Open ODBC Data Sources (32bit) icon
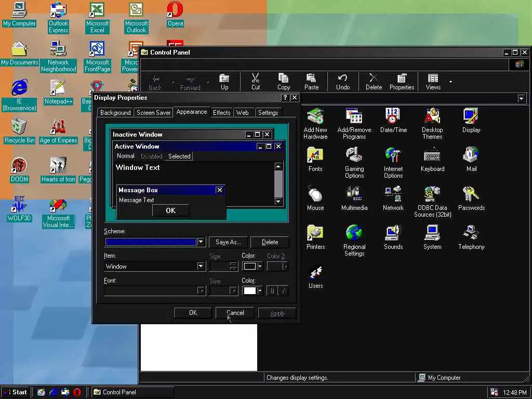The image size is (532, 399). [x=432, y=202]
